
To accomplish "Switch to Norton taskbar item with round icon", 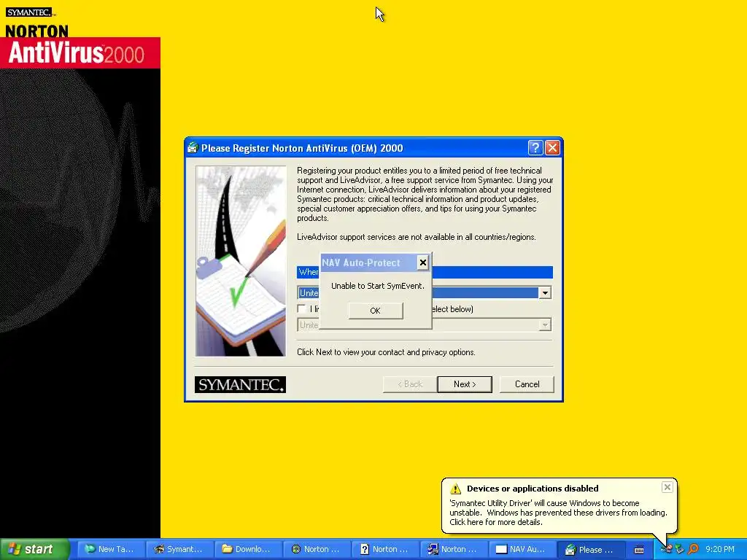I will (317, 549).
